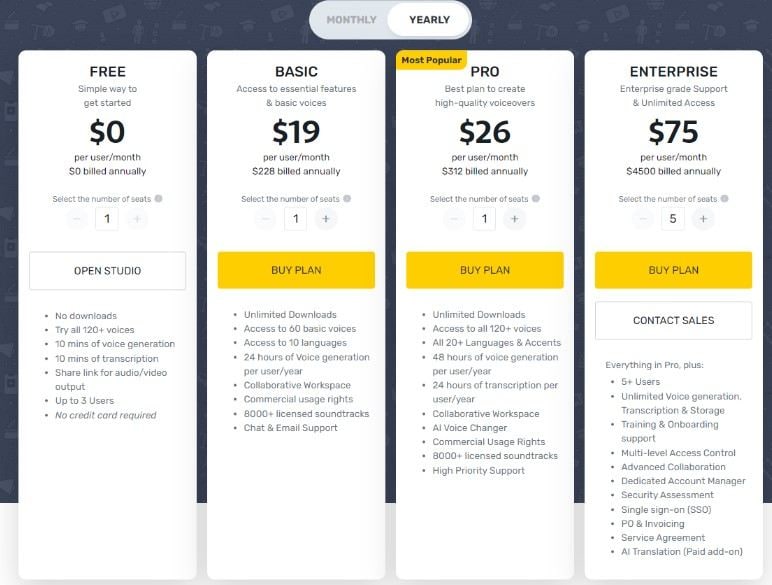This screenshot has height=585, width=772.
Task: Click the Enterprise seat info icon
Action: [x=724, y=199]
